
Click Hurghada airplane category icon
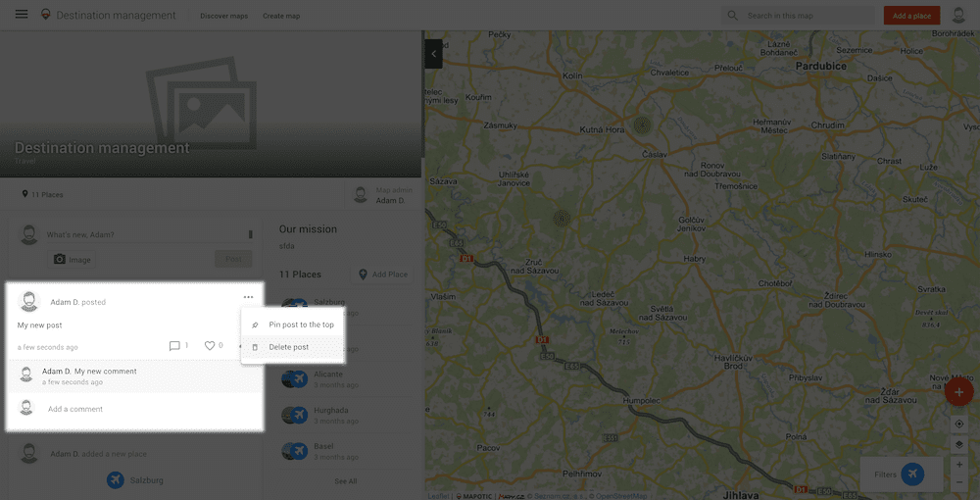[x=300, y=415]
